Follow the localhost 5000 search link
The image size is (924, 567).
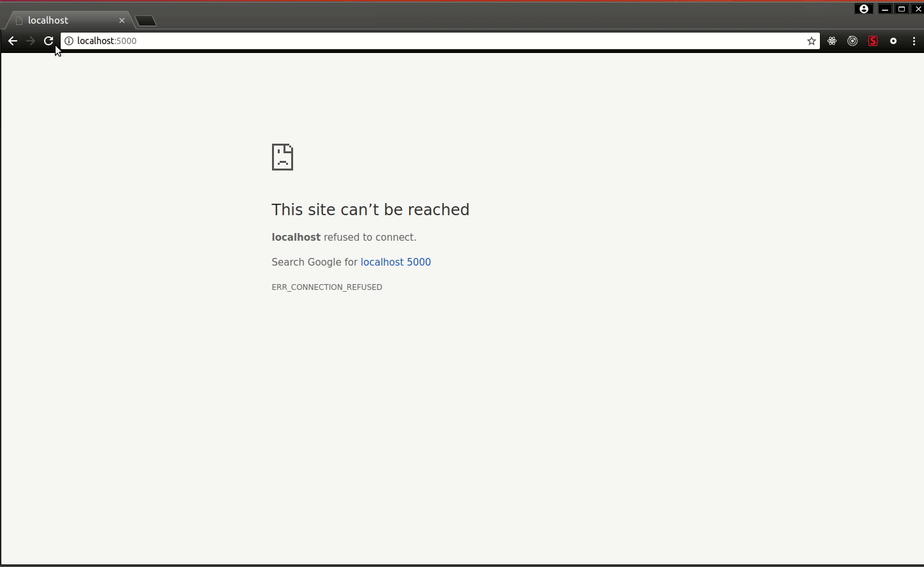[x=395, y=262]
